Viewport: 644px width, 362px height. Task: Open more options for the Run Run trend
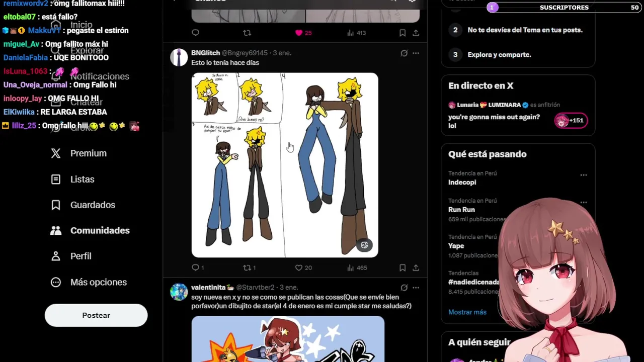tap(584, 202)
